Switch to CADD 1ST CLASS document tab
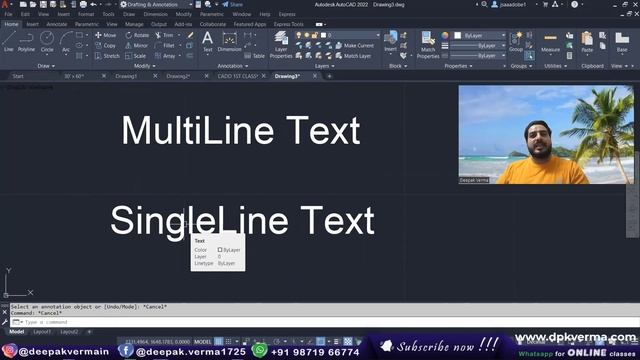 coord(237,76)
